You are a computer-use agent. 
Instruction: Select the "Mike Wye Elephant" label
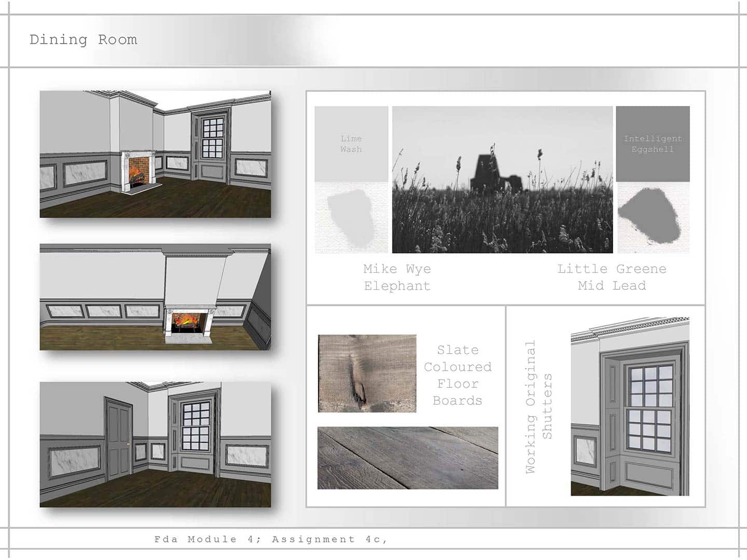click(x=397, y=277)
